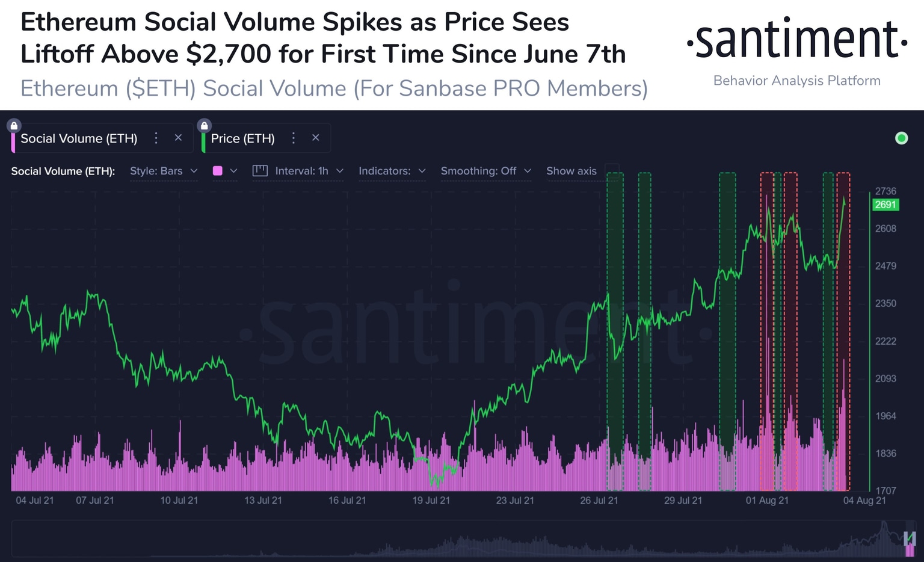This screenshot has height=562, width=924.
Task: Open the Interval: 1h dropdown
Action: [309, 171]
